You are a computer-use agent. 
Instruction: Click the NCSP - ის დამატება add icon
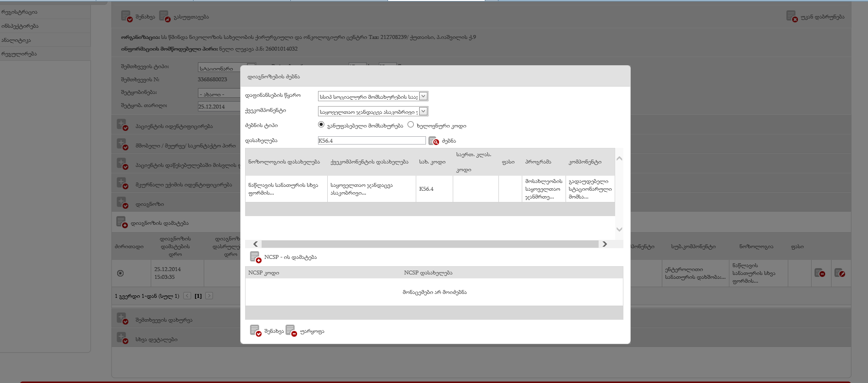click(x=255, y=257)
